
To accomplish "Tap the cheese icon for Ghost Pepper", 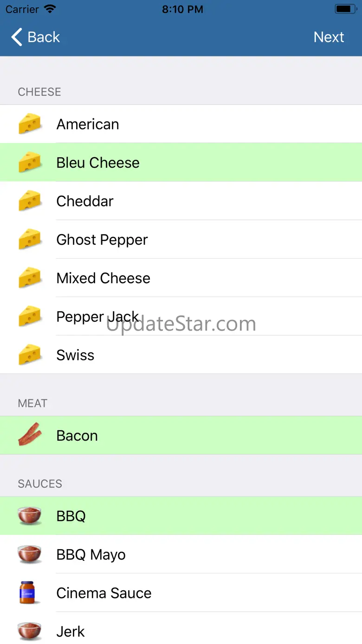I will pos(30,240).
